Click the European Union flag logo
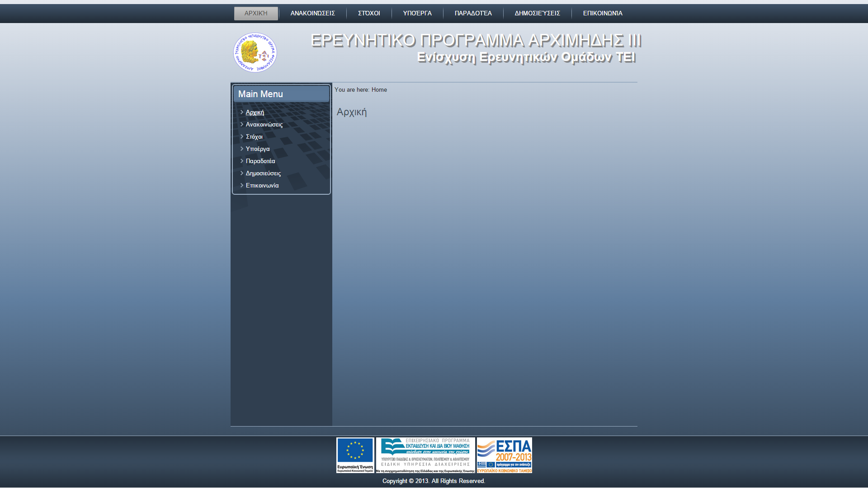This screenshot has height=488, width=868. [355, 455]
